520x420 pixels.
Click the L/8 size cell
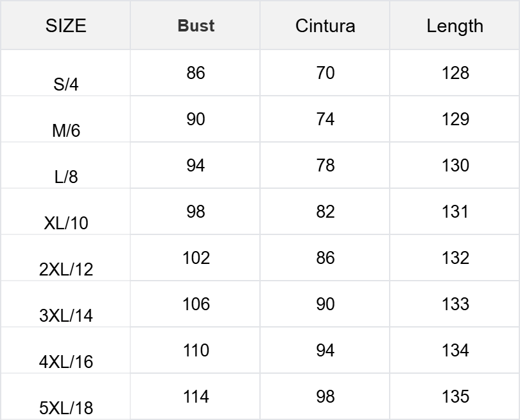pyautogui.click(x=65, y=177)
